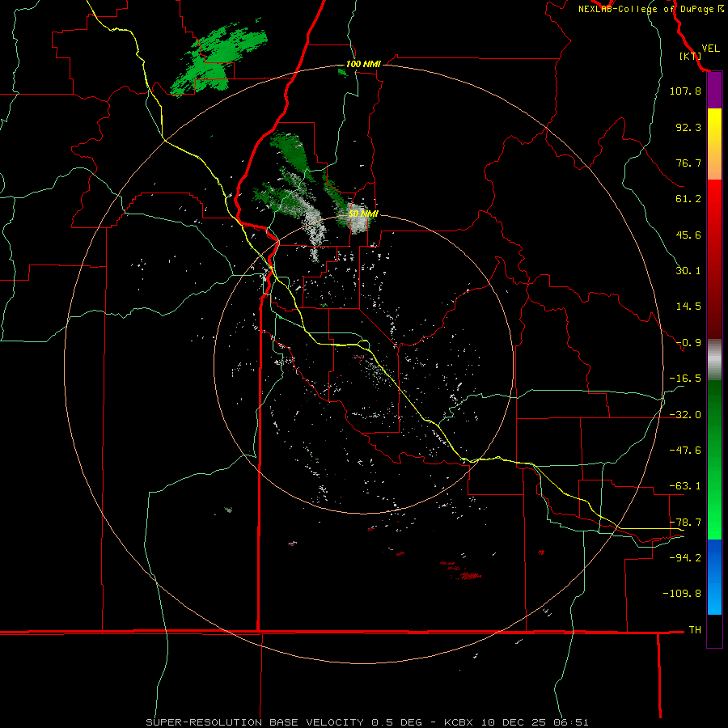Click the bright red segment of the color bar
Screen dimensions: 728x728
[x=714, y=200]
